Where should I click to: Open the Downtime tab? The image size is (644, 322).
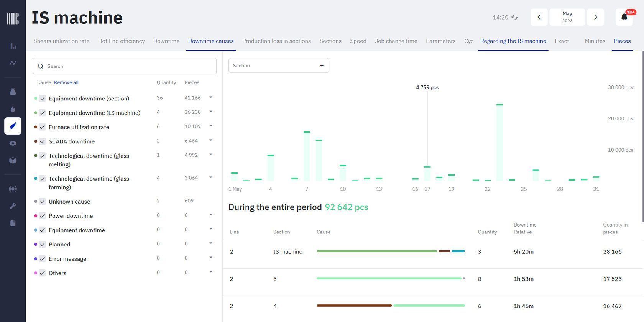[166, 41]
